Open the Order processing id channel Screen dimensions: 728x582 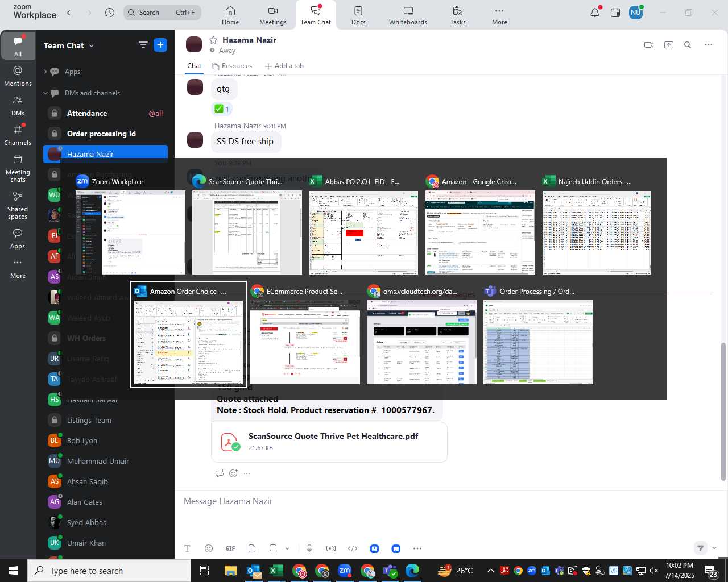[x=105, y=134]
